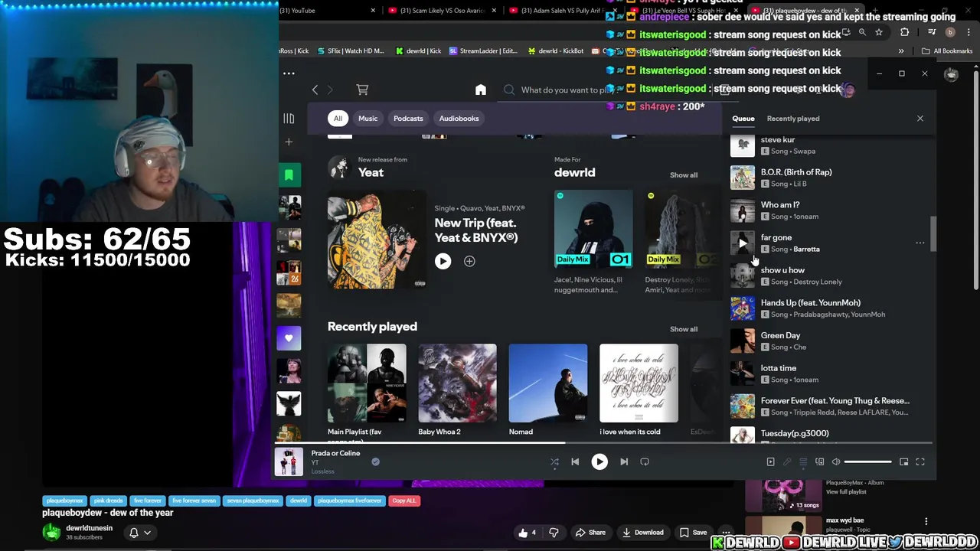Open the miniplayer icon

pos(904,461)
